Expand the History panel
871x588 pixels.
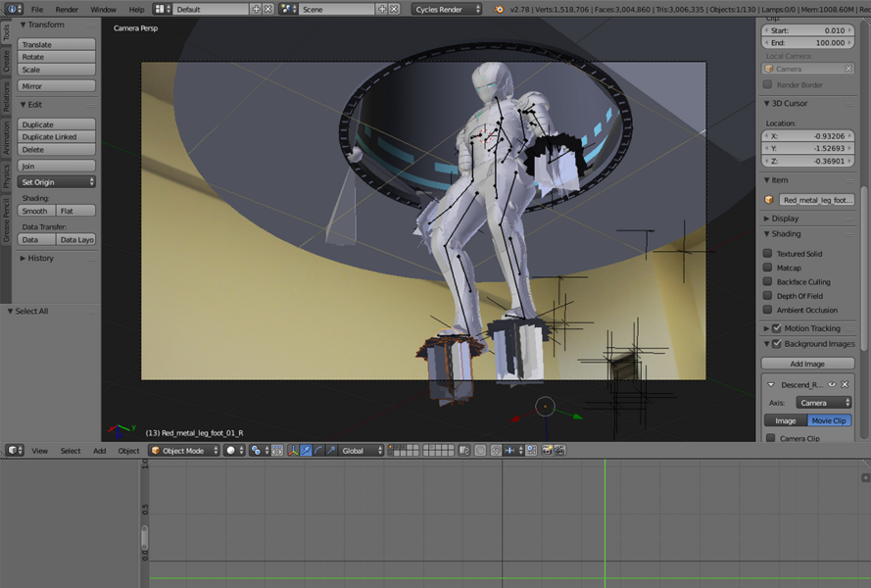pyautogui.click(x=23, y=258)
